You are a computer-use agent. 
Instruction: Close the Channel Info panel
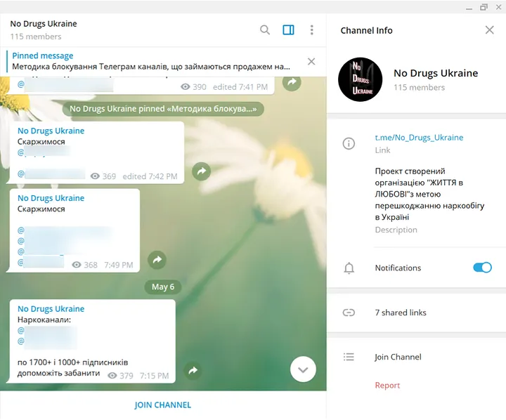489,30
